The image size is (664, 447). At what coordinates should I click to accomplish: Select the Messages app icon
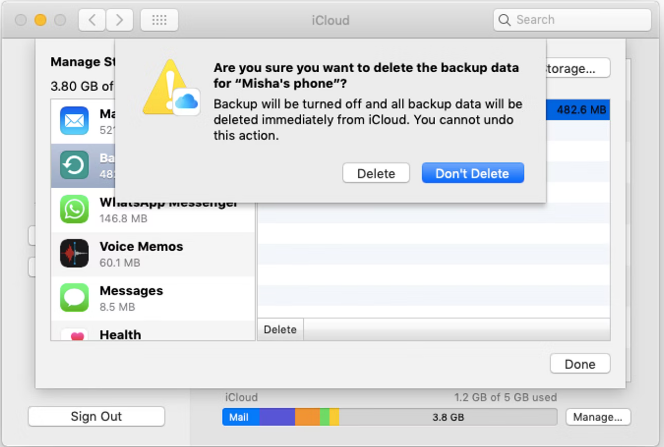(74, 298)
